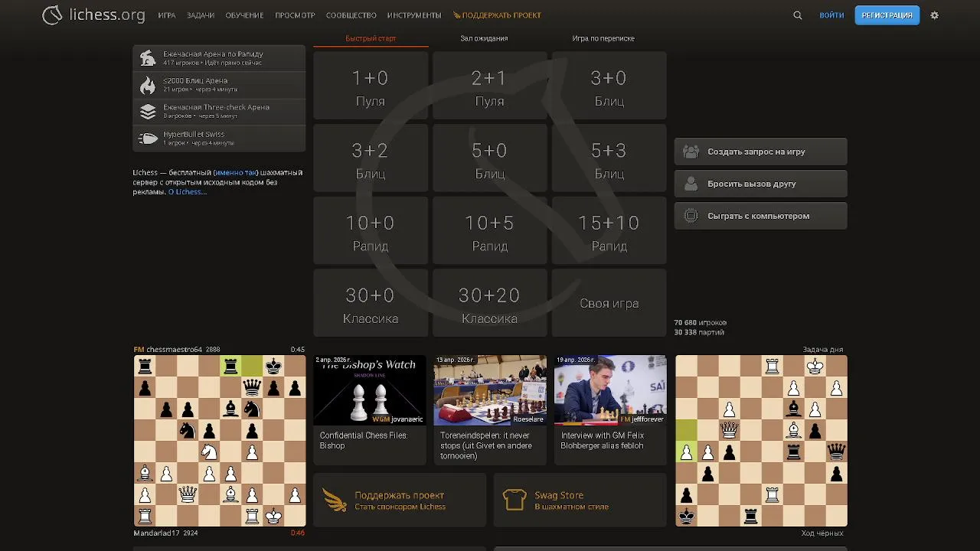Viewport: 980px width, 551px height.
Task: Open the search magnifier icon
Action: [x=798, y=15]
